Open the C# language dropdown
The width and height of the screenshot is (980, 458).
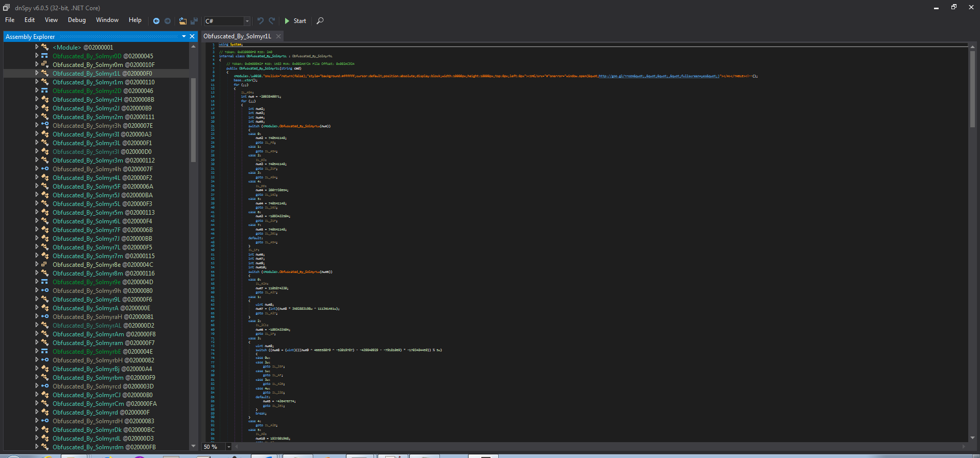coord(247,21)
